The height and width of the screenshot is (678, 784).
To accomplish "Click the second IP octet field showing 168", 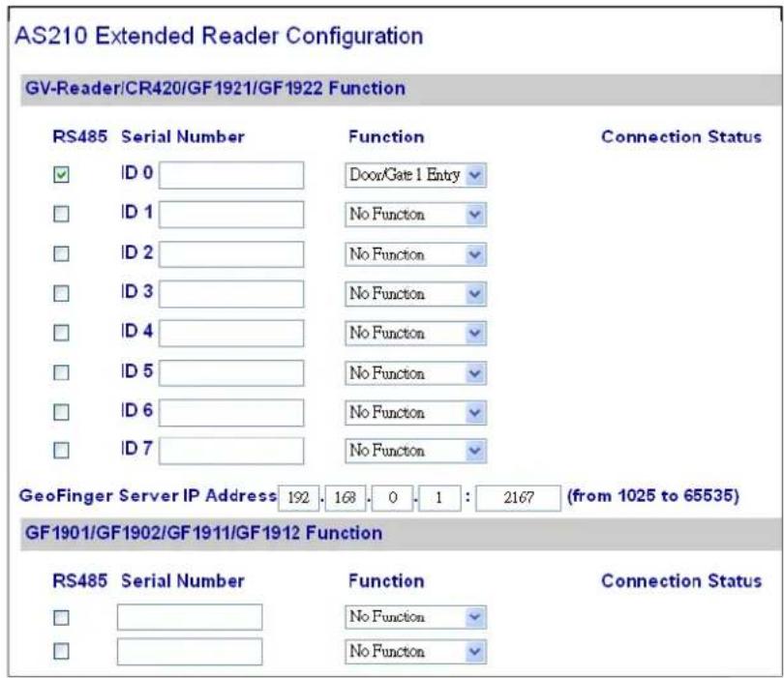I will point(345,498).
